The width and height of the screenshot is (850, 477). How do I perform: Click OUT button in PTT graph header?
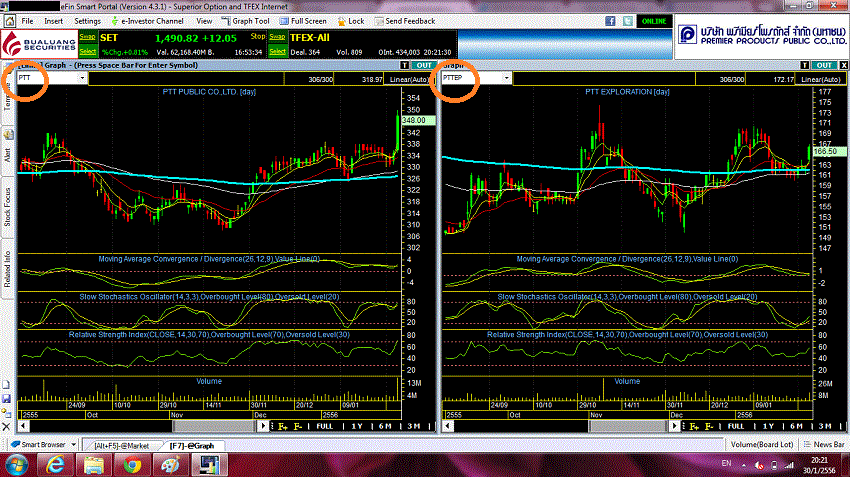[x=424, y=65]
